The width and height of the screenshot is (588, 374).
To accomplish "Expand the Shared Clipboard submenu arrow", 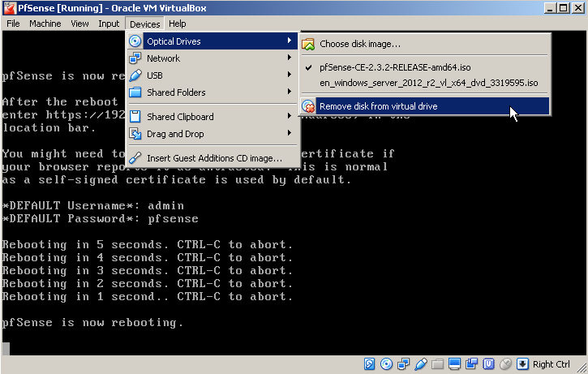I will [290, 116].
